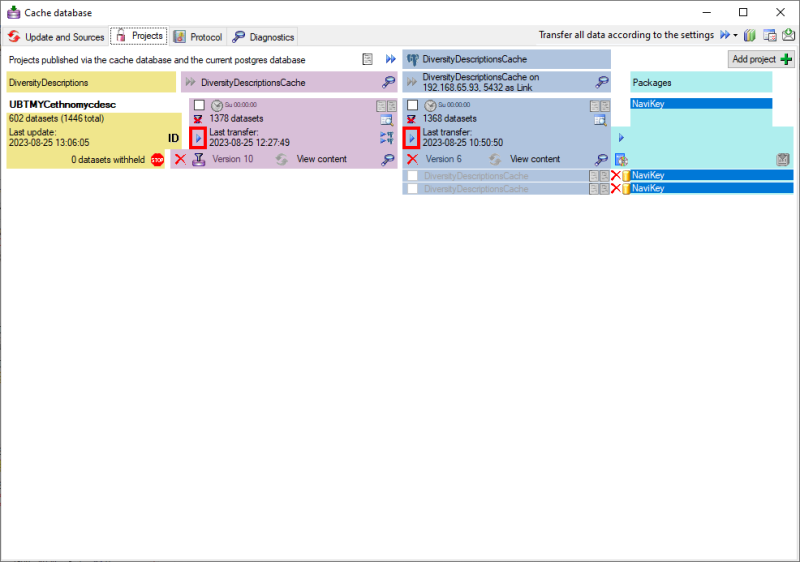
Task: Open the transfer filter icon in purple panel
Action: click(387, 138)
